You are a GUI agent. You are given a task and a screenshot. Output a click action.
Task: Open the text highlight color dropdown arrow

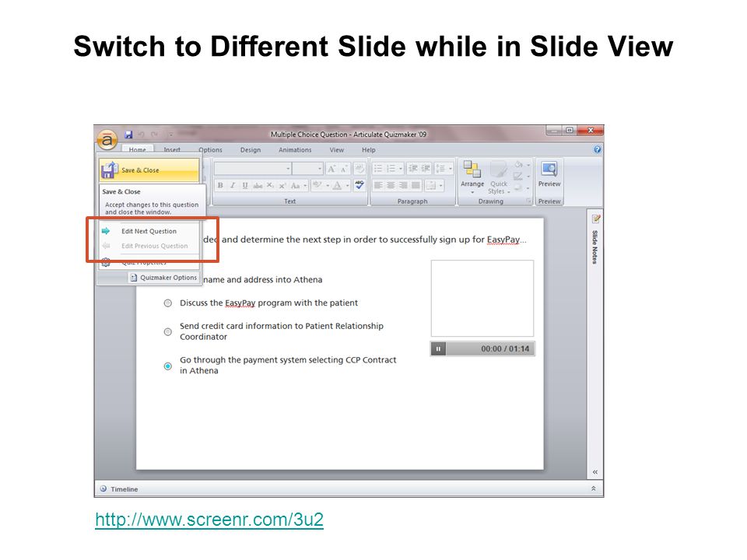coord(328,185)
